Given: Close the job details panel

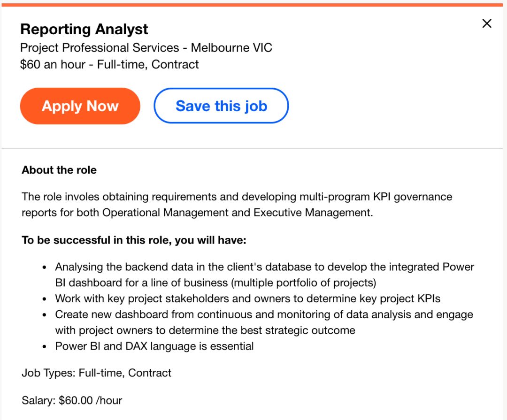Looking at the screenshot, I should [487, 23].
